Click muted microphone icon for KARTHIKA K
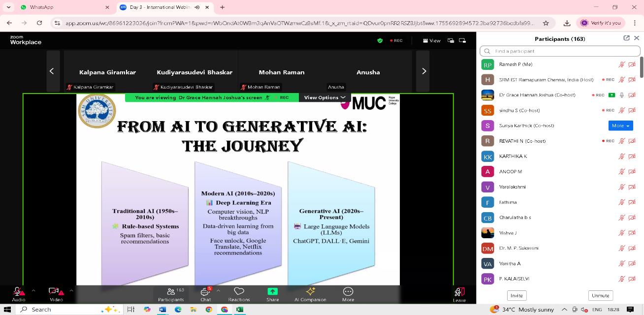 click(x=622, y=156)
